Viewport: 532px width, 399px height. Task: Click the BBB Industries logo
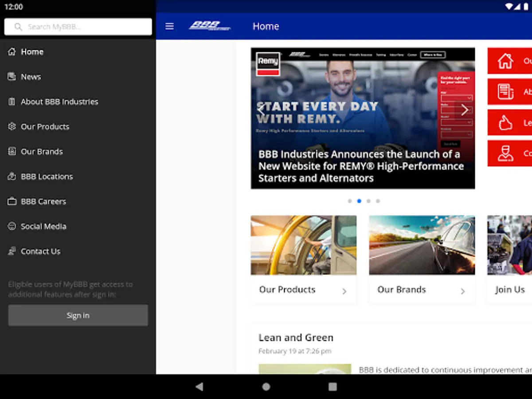coord(210,26)
